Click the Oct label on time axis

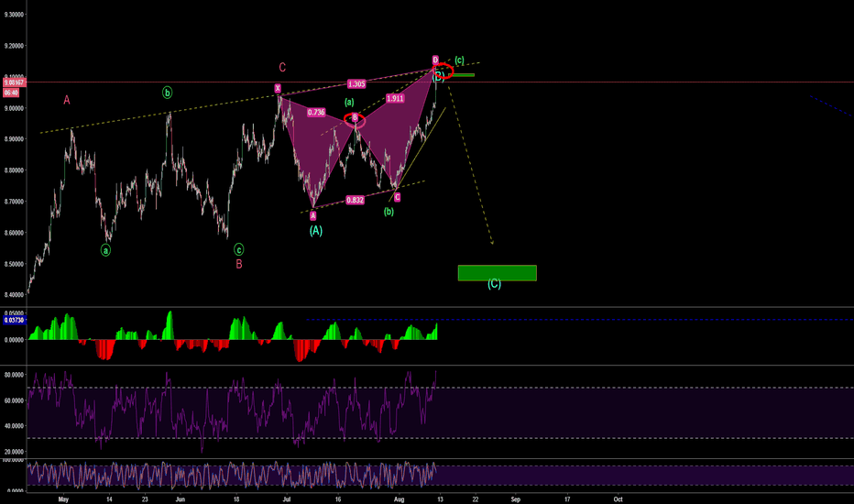click(x=618, y=499)
